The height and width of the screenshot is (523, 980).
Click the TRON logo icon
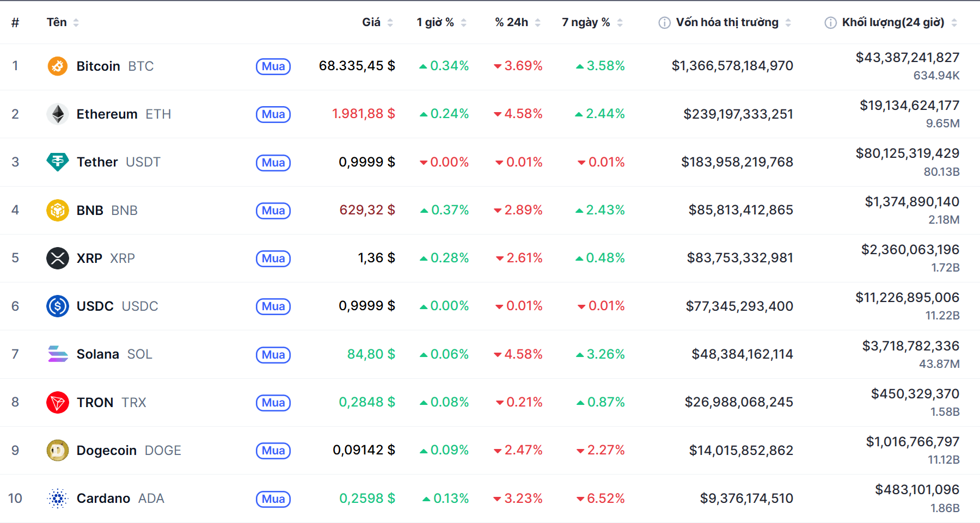click(57, 403)
